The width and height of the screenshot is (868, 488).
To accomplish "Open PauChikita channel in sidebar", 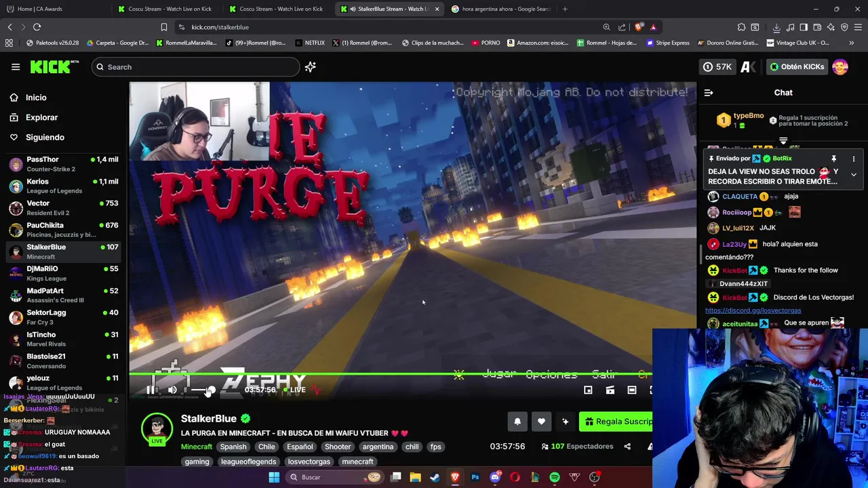I will [62, 229].
